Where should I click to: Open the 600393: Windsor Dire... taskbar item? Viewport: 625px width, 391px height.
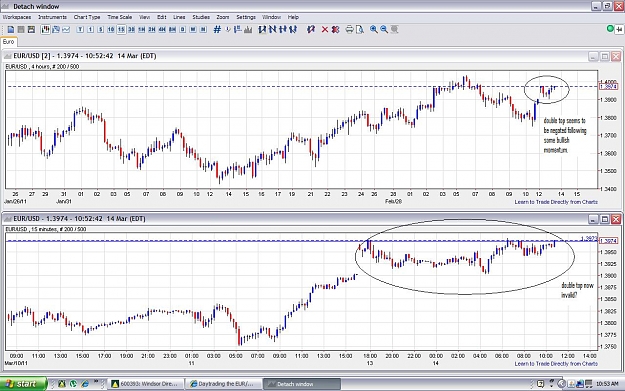point(147,384)
